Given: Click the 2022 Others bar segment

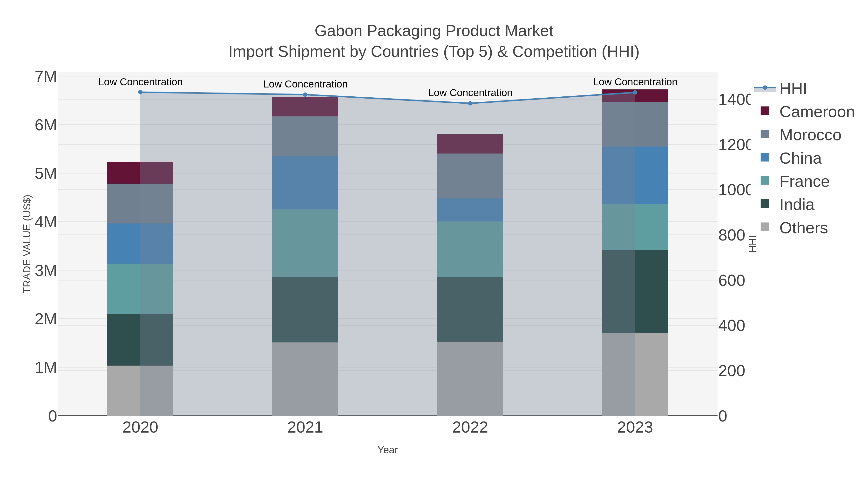Looking at the screenshot, I should (x=470, y=379).
